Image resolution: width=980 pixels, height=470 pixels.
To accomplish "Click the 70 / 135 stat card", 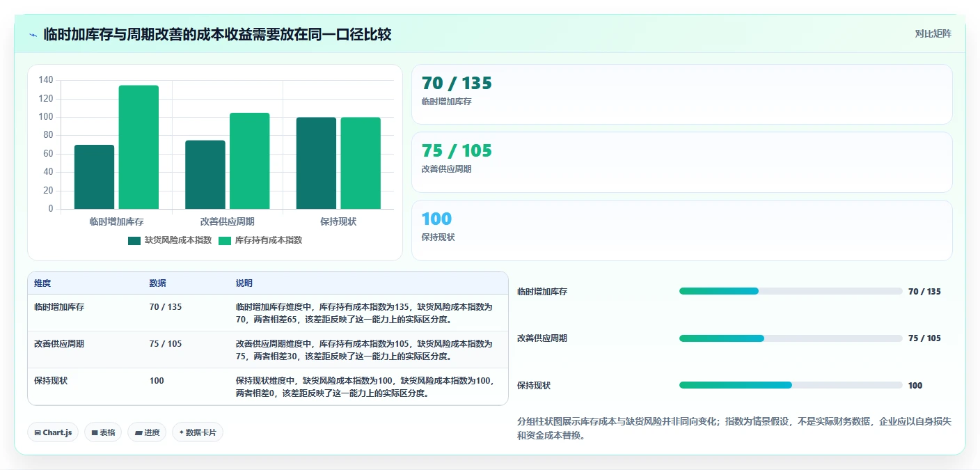I will [x=681, y=95].
